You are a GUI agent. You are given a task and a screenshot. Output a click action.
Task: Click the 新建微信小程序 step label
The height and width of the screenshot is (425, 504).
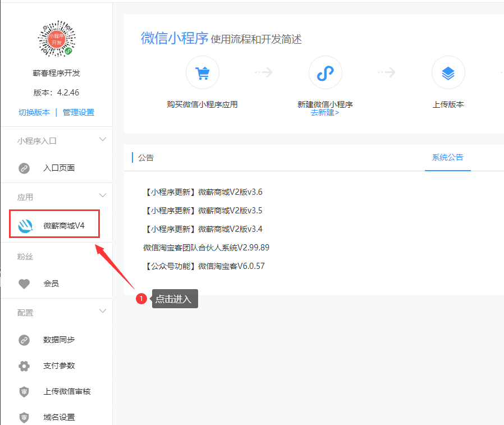point(325,104)
